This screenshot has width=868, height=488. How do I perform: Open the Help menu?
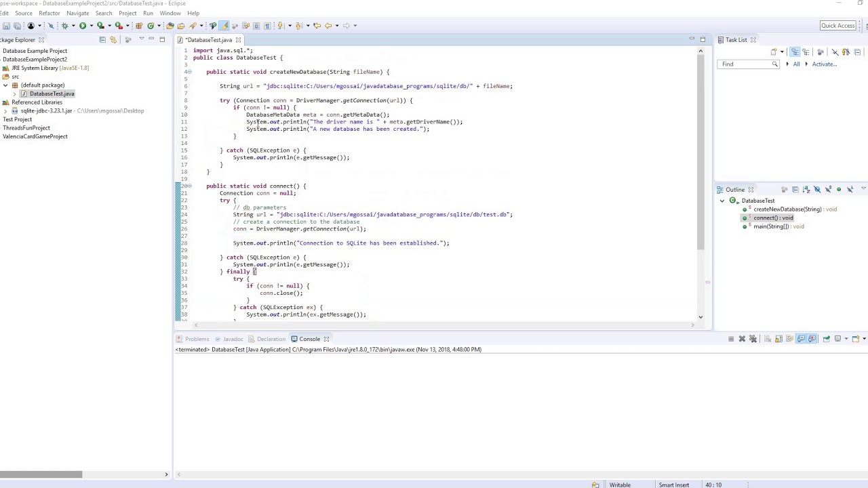click(x=193, y=14)
